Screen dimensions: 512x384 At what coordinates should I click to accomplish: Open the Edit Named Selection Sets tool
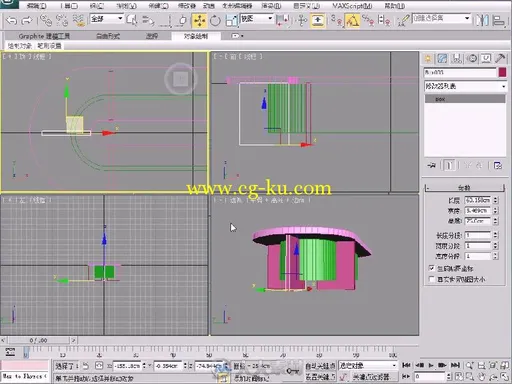(x=403, y=21)
